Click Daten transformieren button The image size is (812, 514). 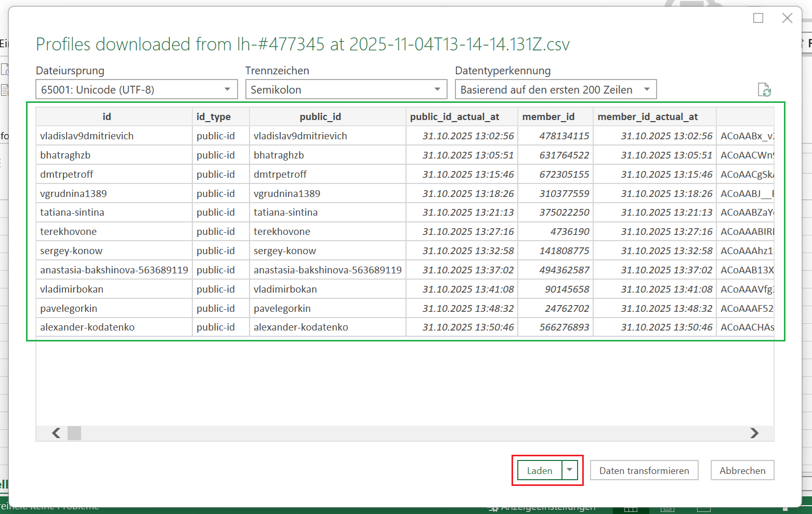click(x=644, y=470)
